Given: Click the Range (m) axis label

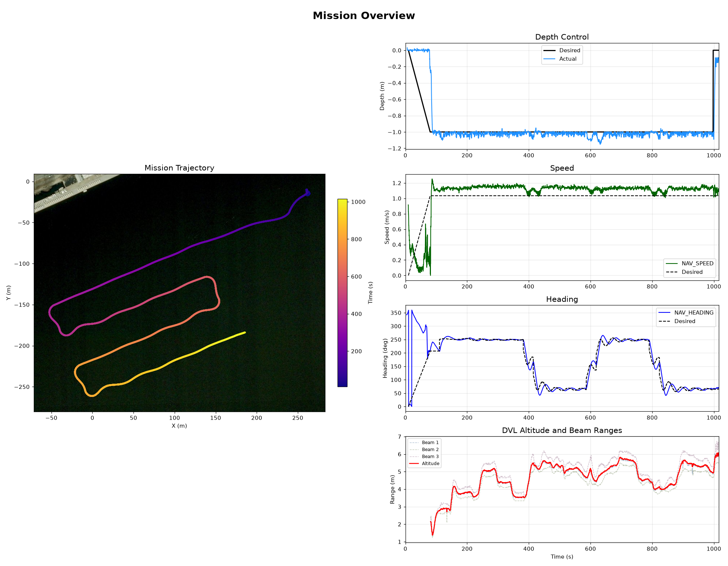Looking at the screenshot, I should point(392,489).
